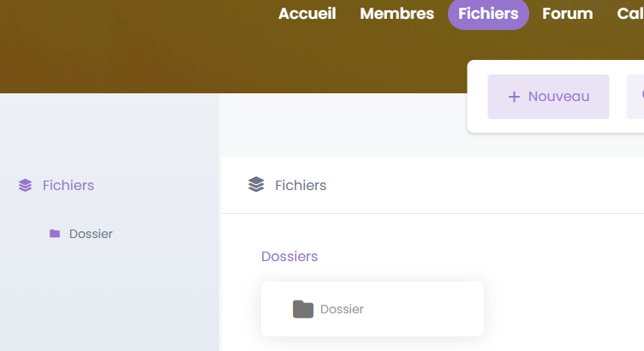644x351 pixels.
Task: Click the purple layers icon in sidebar
Action: (x=25, y=185)
